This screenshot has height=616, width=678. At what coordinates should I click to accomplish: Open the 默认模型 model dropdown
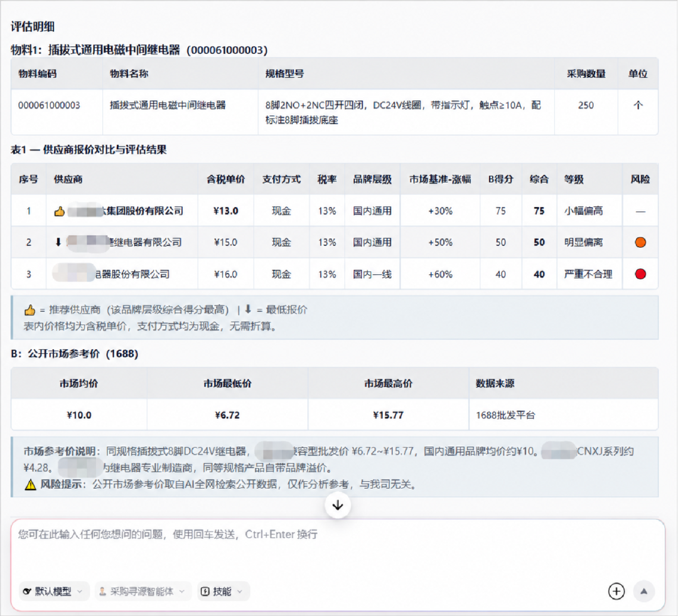[53, 592]
